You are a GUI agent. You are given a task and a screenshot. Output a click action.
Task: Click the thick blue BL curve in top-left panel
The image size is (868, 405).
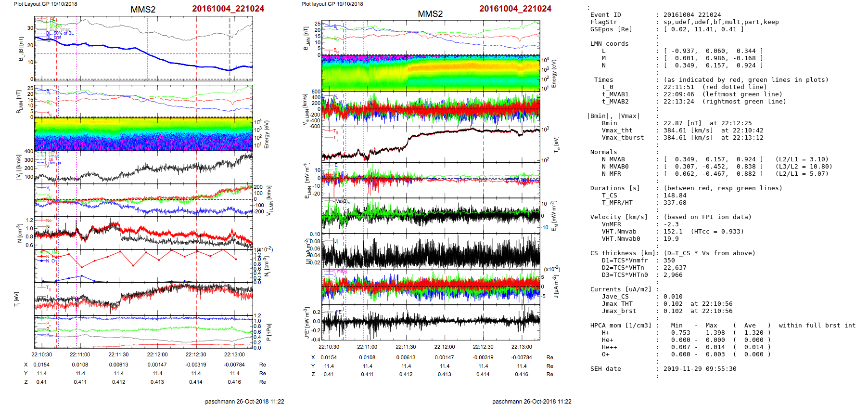[120, 49]
